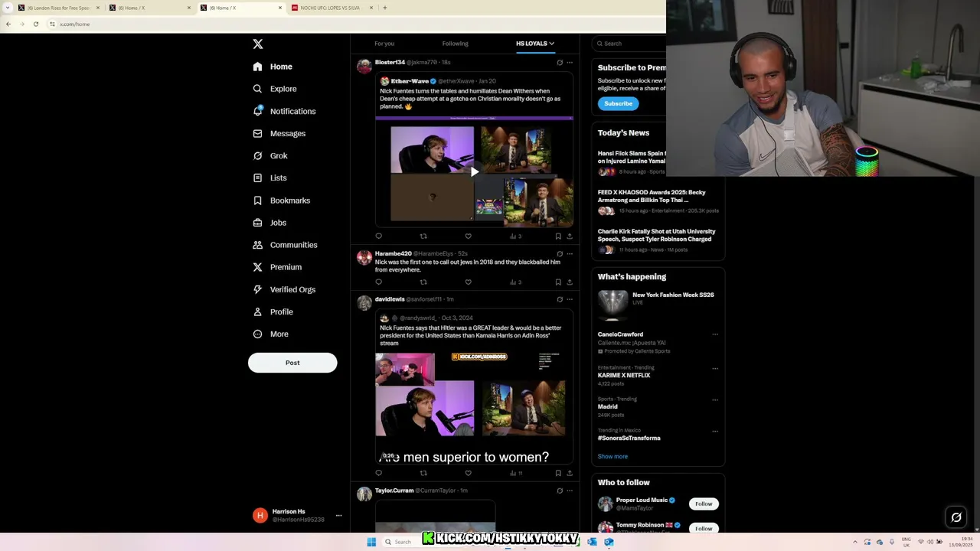Open the Harrison Hs account switcher menu
Viewport: 980px width, 551px height.
tap(338, 516)
